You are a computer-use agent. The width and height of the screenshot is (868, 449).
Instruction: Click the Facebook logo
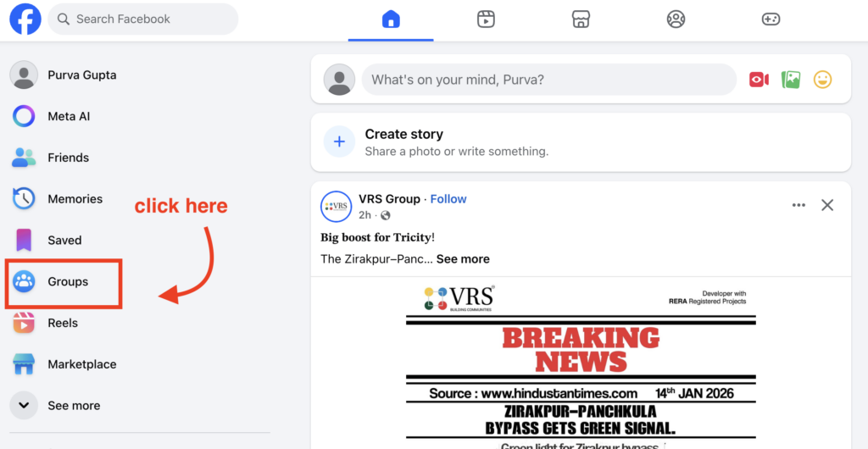pos(25,19)
